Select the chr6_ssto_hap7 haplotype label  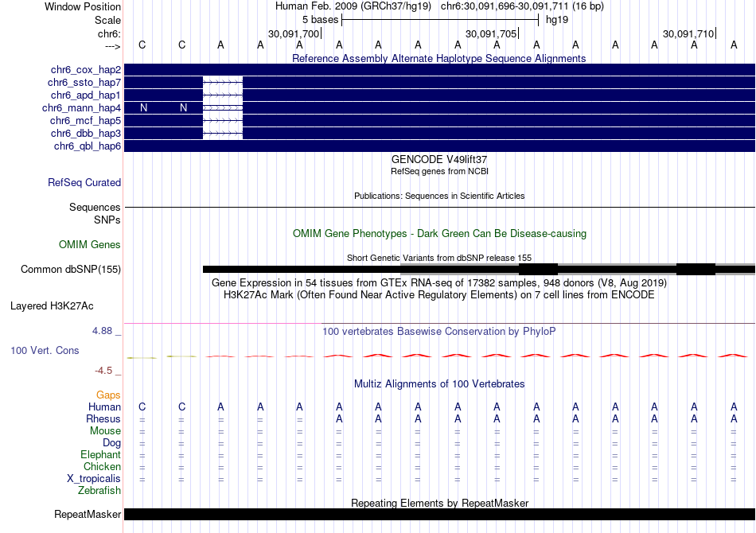click(84, 83)
